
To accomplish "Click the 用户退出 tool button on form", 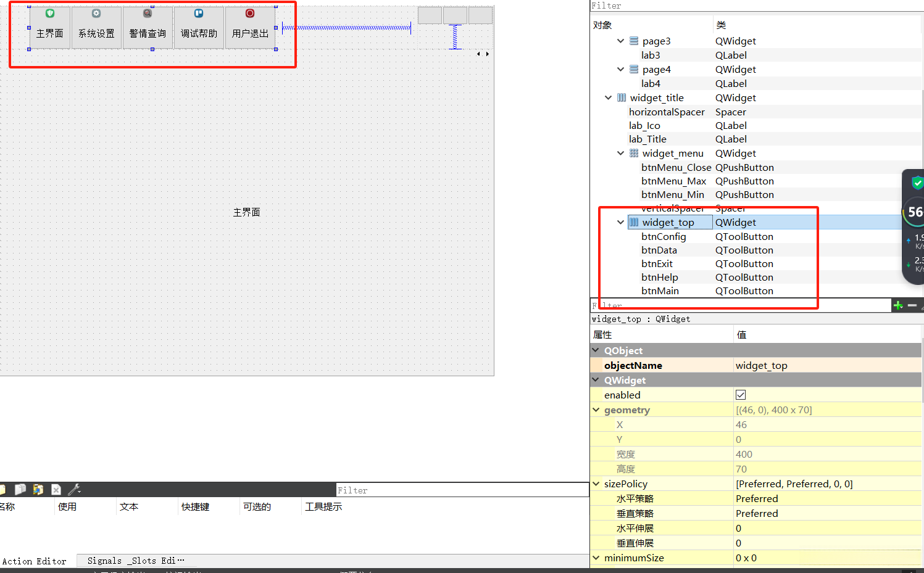I will pyautogui.click(x=250, y=27).
